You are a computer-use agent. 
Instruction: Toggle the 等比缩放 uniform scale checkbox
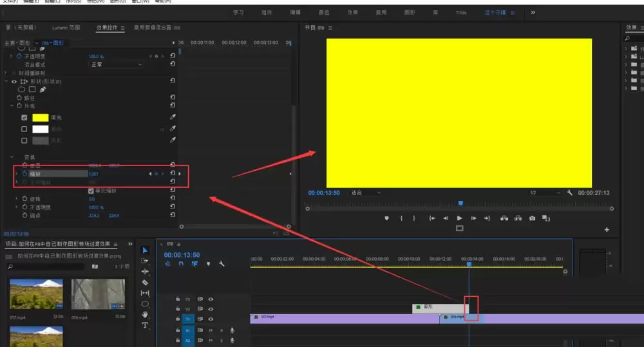(91, 191)
